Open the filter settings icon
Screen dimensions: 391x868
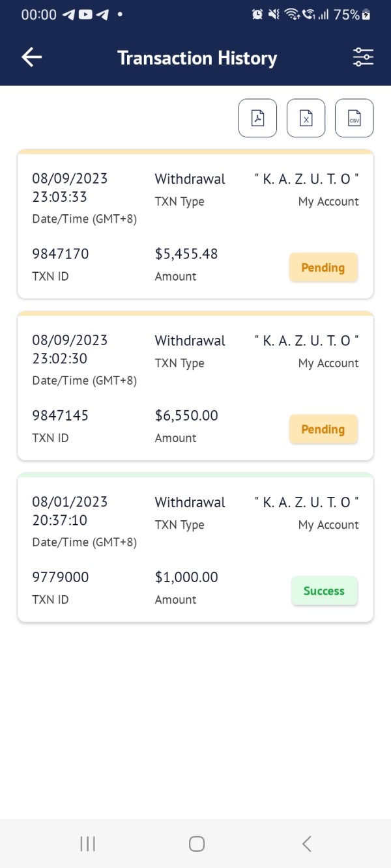[x=363, y=57]
